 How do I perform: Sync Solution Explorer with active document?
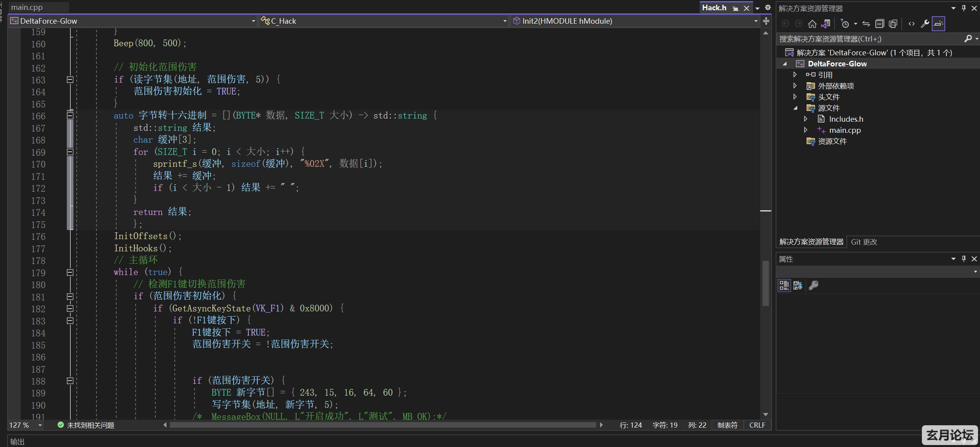tap(866, 23)
